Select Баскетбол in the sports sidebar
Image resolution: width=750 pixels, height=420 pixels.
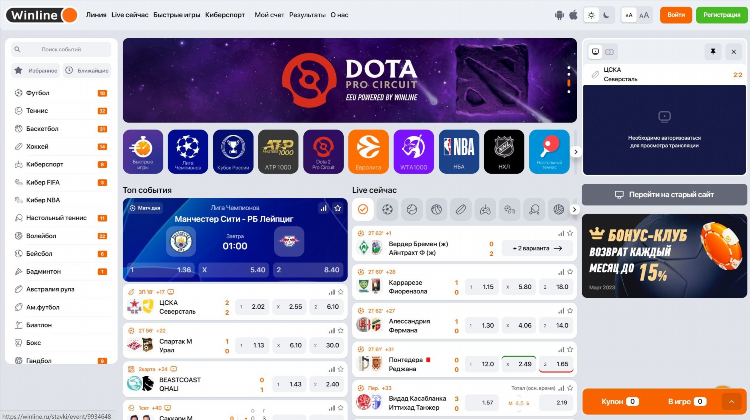(x=61, y=129)
